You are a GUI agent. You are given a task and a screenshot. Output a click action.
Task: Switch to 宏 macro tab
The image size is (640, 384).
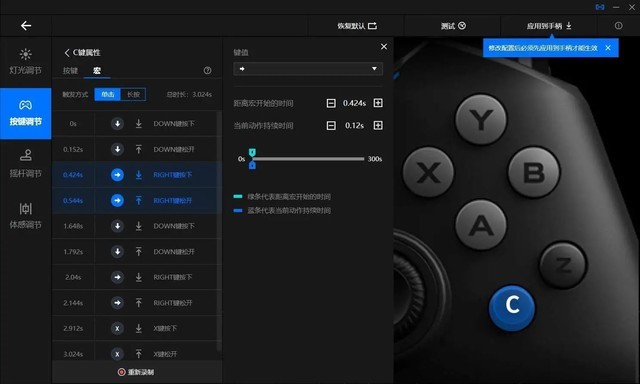(97, 71)
